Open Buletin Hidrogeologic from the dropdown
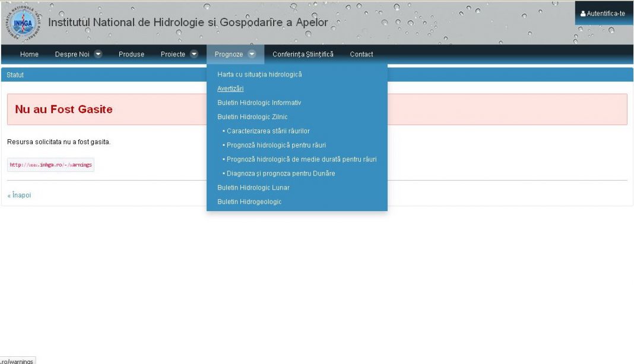 pyautogui.click(x=250, y=202)
